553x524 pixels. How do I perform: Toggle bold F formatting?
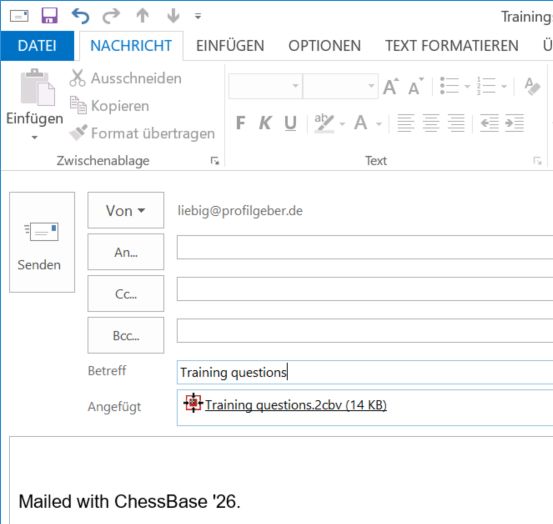point(241,123)
